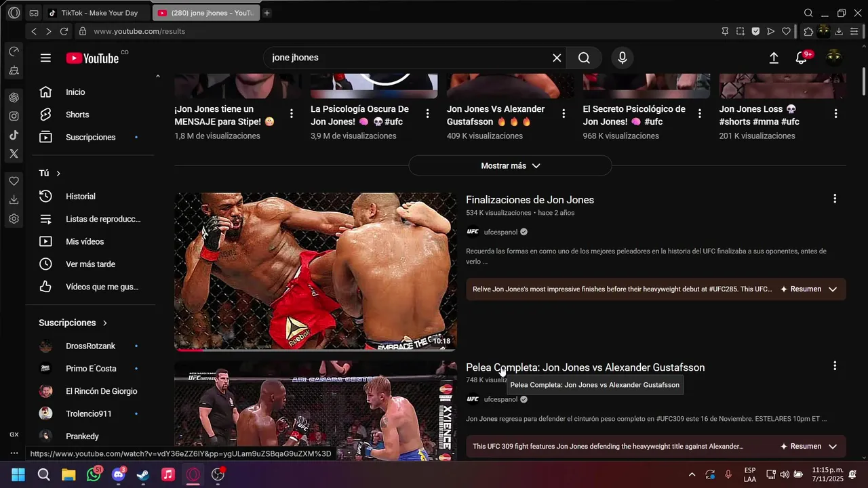The width and height of the screenshot is (868, 488).
Task: Open options for Jon Jones Vs Alexander short
Action: [564, 114]
